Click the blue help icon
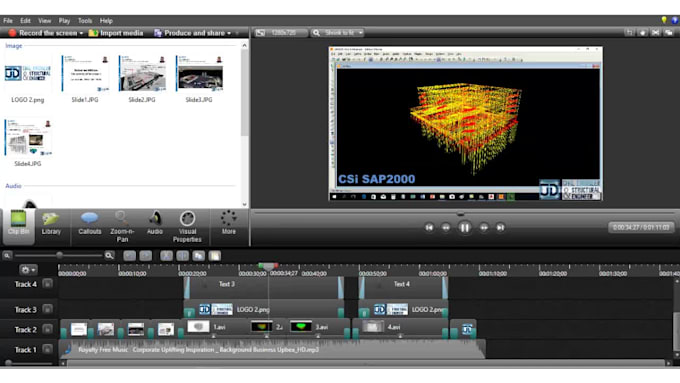This screenshot has height=383, width=680. click(675, 20)
